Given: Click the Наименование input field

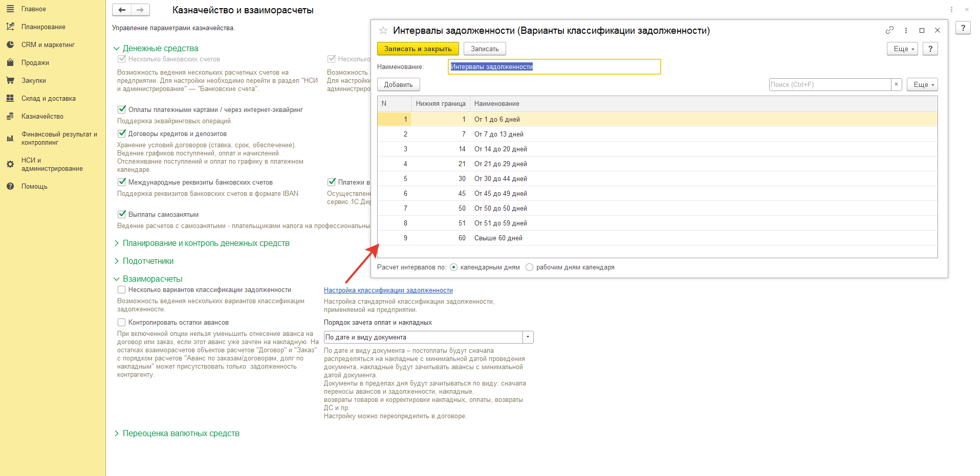Looking at the screenshot, I should coord(554,66).
